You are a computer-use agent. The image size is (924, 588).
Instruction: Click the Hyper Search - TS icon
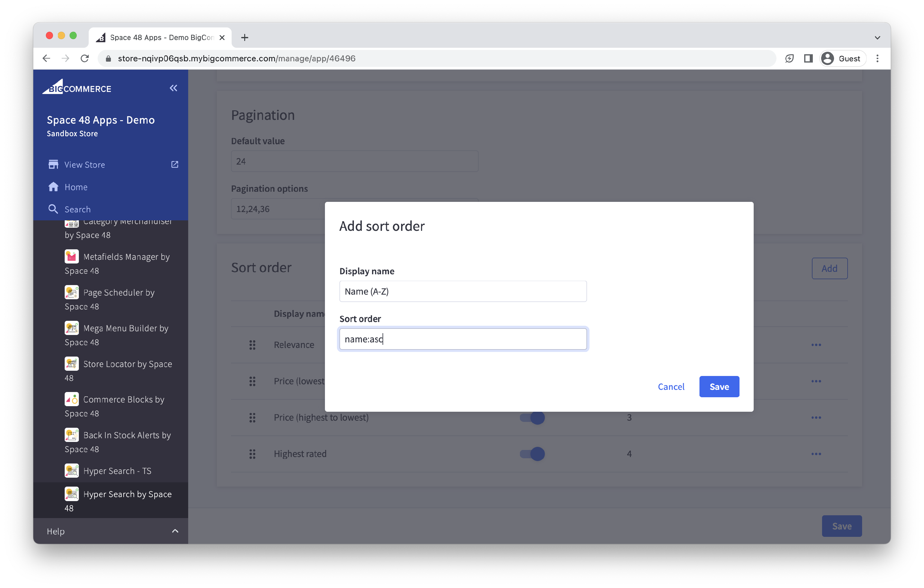tap(72, 471)
